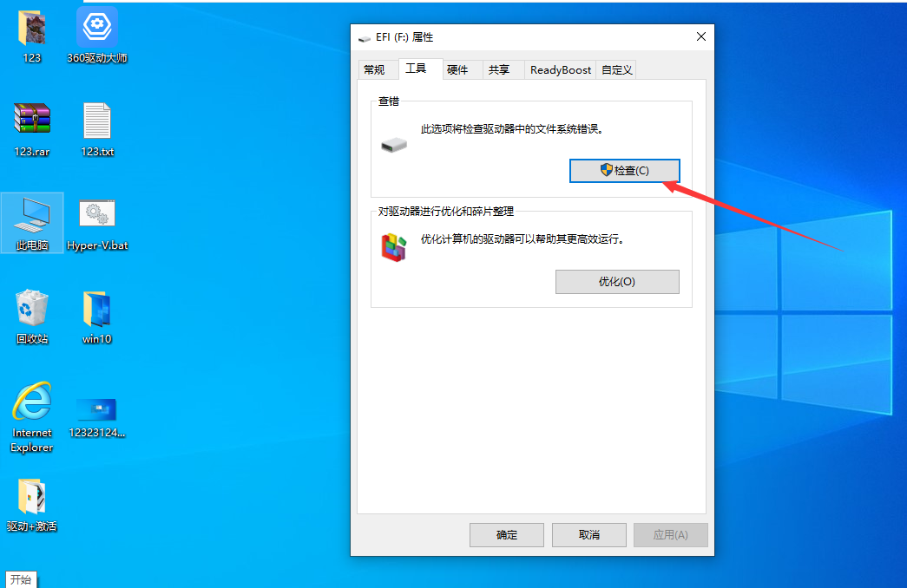
Task: Confirm with the 确定 button
Action: pos(507,535)
